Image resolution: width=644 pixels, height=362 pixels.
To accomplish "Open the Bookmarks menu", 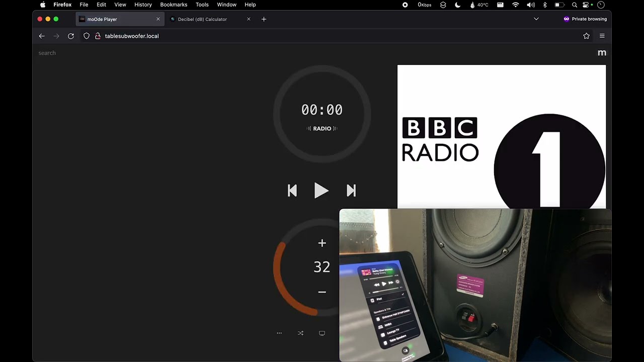I will tap(174, 5).
